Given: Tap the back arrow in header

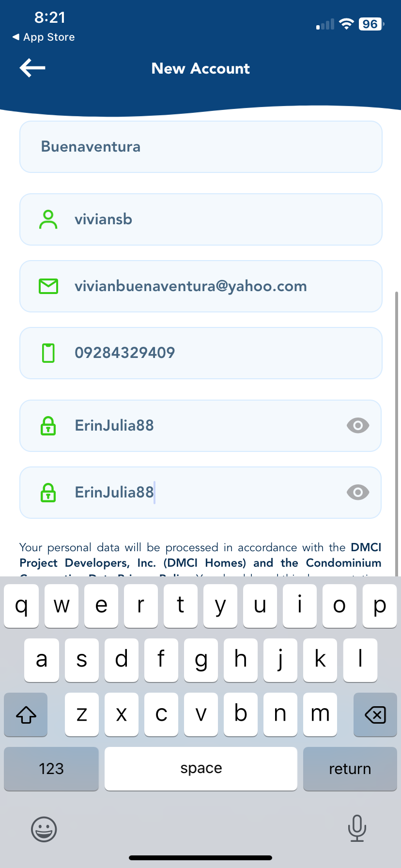Looking at the screenshot, I should click(32, 68).
